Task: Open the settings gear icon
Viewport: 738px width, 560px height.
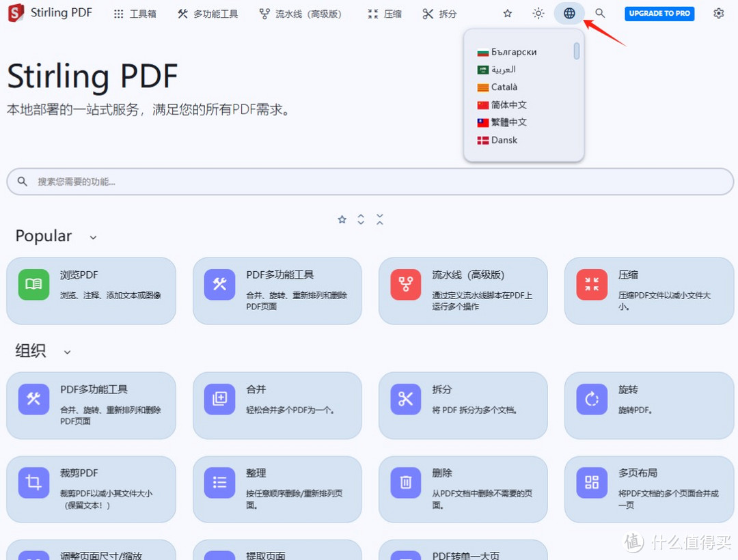Action: pos(718,13)
